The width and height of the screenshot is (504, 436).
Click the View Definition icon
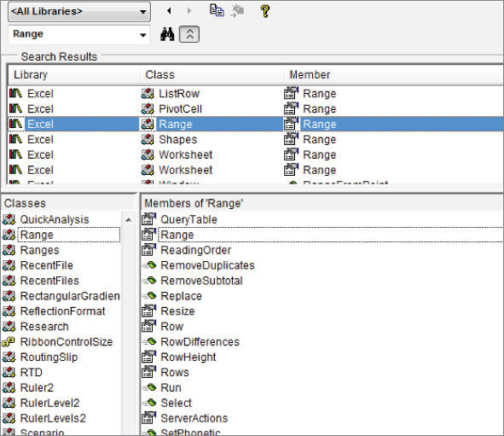pos(238,11)
